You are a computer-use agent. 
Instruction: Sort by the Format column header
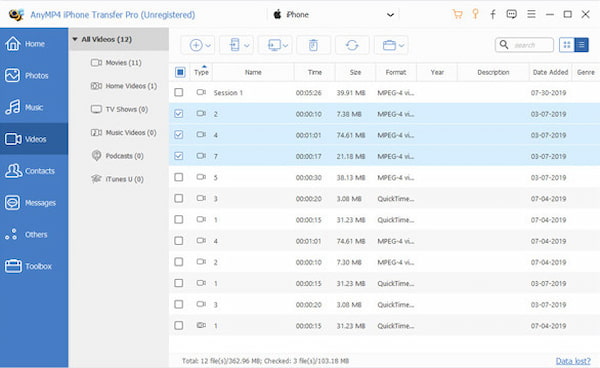(x=396, y=72)
